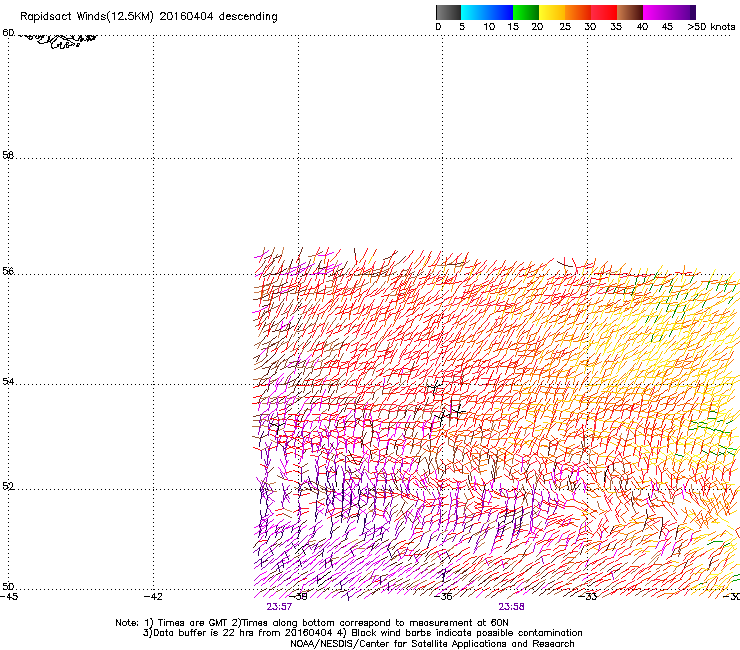Click the 'NOAA/NESDIS/Center for Satellite Applications and Research' credit
Screen dimensions: 740x650
pyautogui.click(x=432, y=644)
